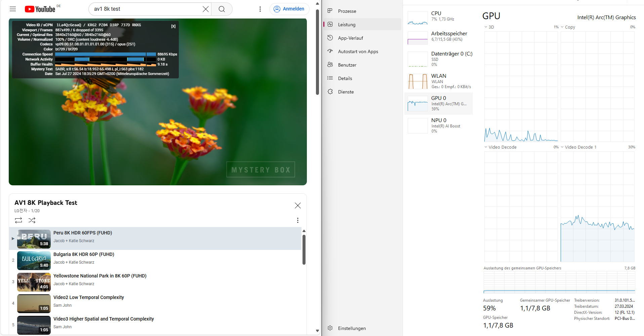Click the Anmelden sign-in button
The height and width of the screenshot is (336, 644).
click(289, 9)
